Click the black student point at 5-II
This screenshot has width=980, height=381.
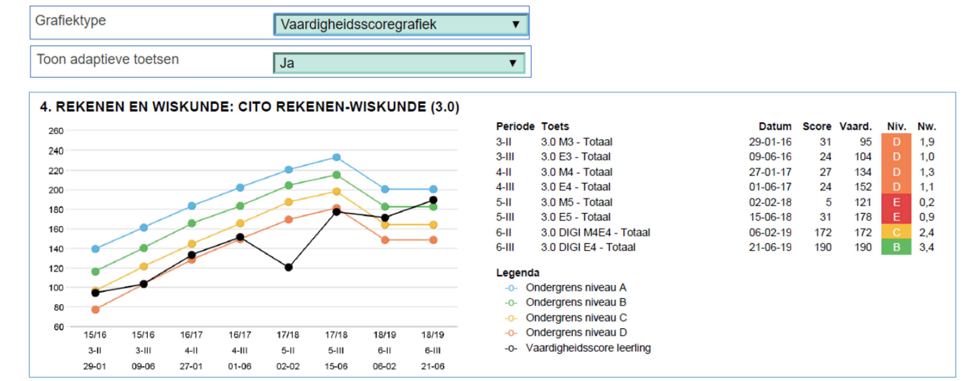(288, 268)
